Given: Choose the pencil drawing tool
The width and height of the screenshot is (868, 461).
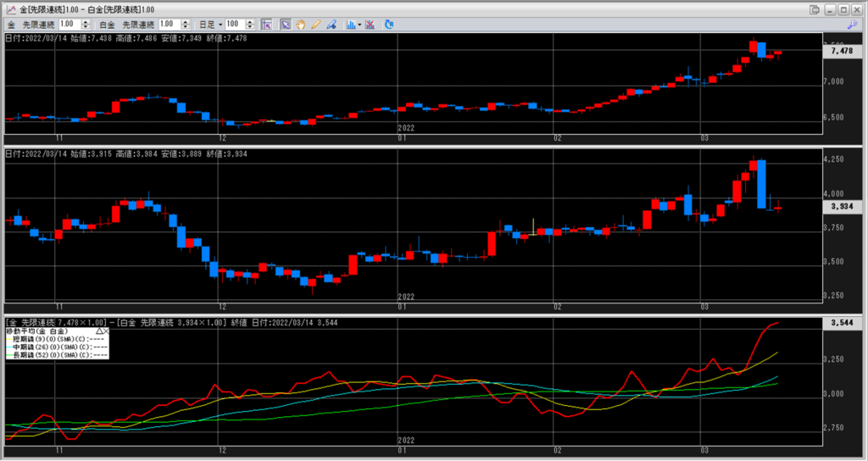Looking at the screenshot, I should point(315,25).
